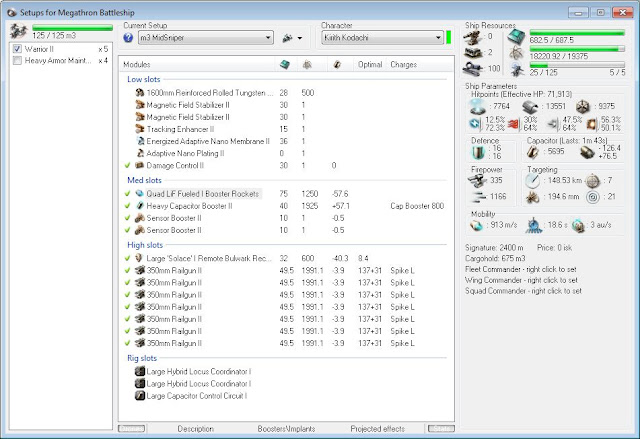Image resolution: width=640 pixels, height=439 pixels.
Task: Click the powergrid icon next to 18220.92 / 19375
Action: click(x=517, y=53)
